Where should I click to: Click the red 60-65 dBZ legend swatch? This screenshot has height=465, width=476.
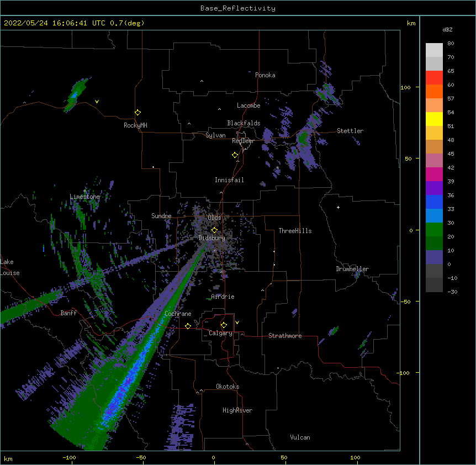pos(434,78)
